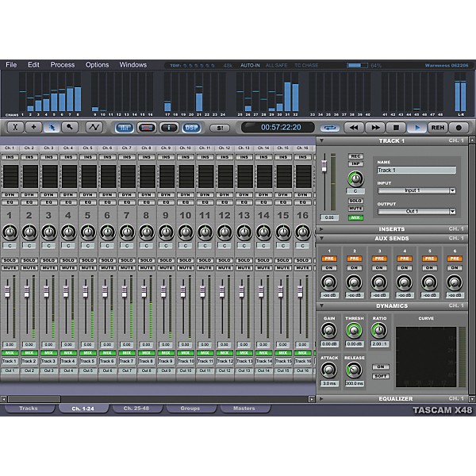Image resolution: width=476 pixels, height=476 pixels.
Task: Select the automation curve tool
Action: point(94,127)
